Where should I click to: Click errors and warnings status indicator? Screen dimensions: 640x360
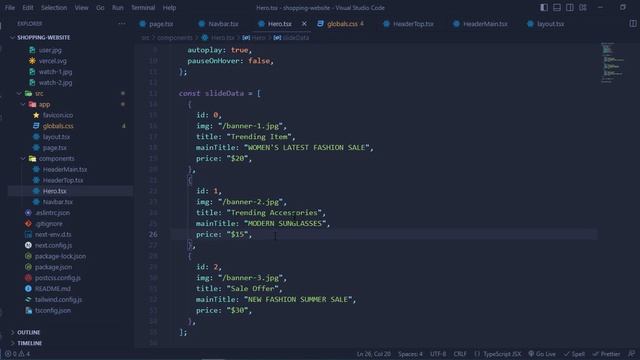pos(17,354)
